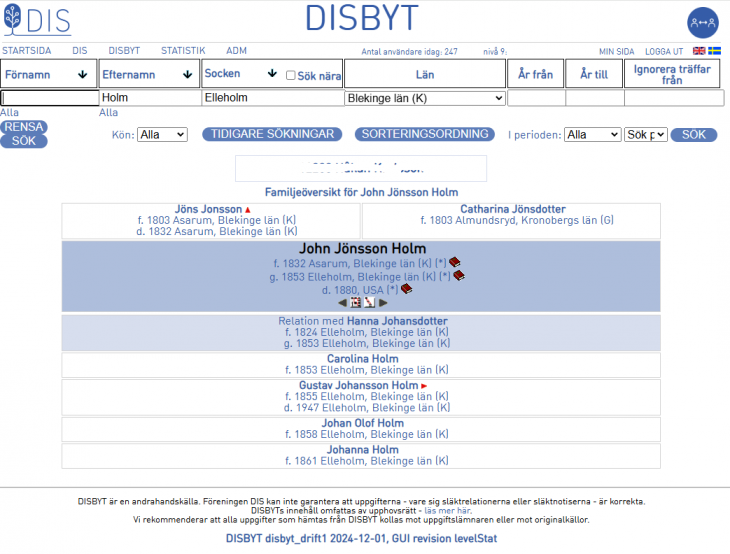This screenshot has height=554, width=730.
Task: Click the År från input field
Action: pyautogui.click(x=536, y=98)
